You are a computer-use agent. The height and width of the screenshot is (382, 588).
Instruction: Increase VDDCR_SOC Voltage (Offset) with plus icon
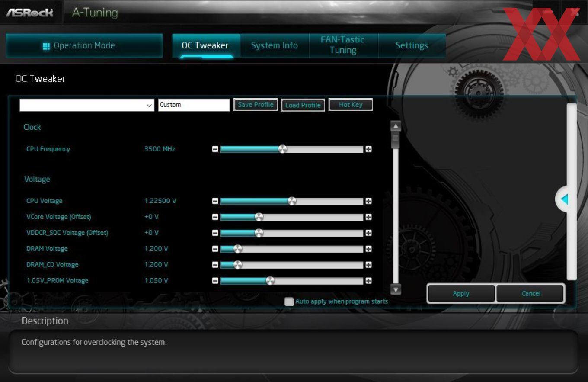pyautogui.click(x=368, y=233)
